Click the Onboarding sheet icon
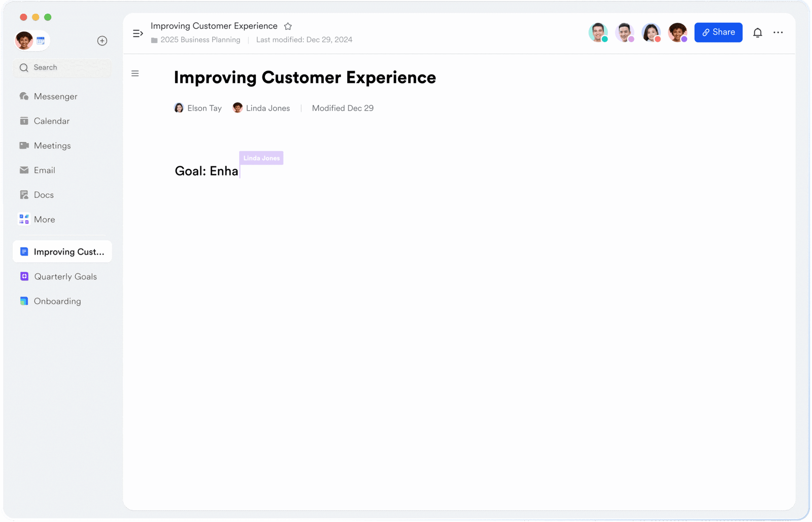 (24, 301)
